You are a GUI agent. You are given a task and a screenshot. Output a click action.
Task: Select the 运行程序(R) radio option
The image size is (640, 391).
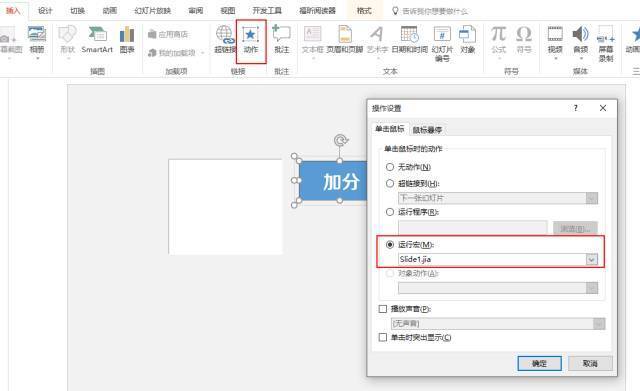pyautogui.click(x=390, y=212)
